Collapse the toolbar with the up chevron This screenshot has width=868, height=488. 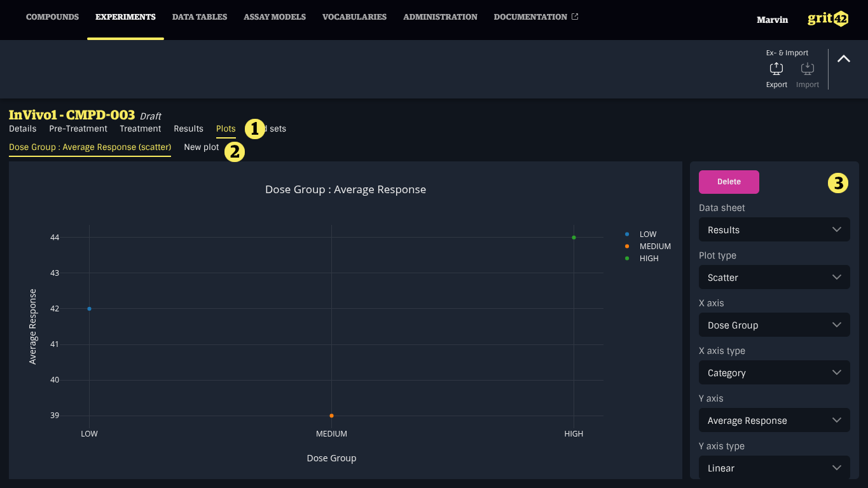pyautogui.click(x=843, y=58)
